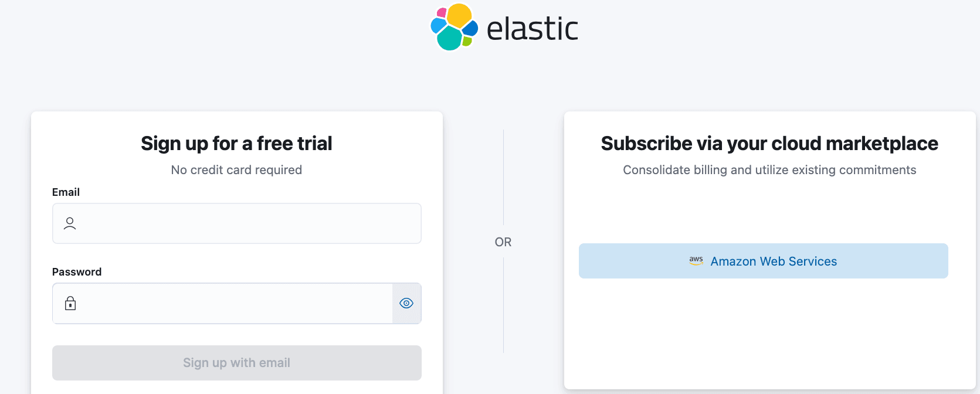Subscribe via the Amazon Web Services label
The image size is (980, 394).
tap(774, 261)
